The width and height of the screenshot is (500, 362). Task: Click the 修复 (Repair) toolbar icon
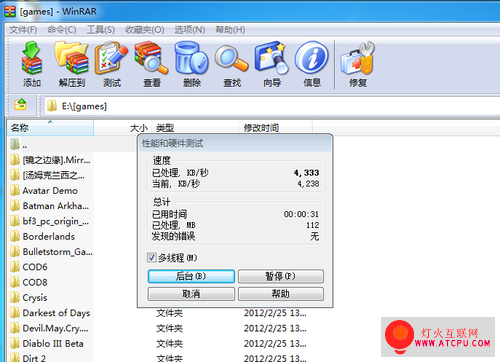[358, 64]
